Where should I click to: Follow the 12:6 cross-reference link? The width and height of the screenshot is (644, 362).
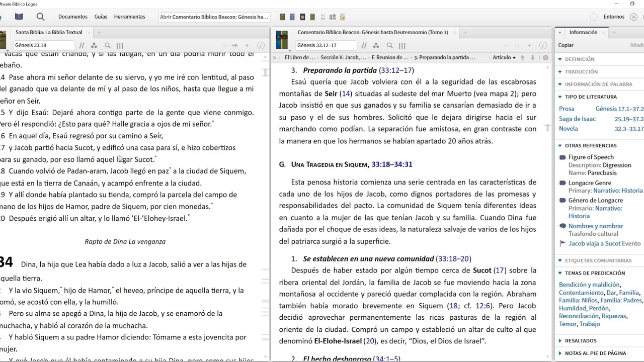(x=482, y=306)
